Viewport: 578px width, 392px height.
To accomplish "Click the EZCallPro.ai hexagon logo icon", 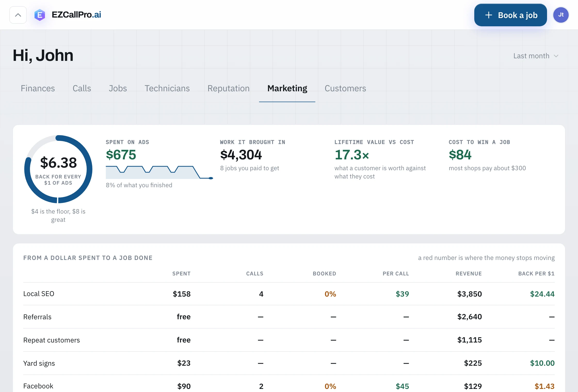I will click(40, 15).
